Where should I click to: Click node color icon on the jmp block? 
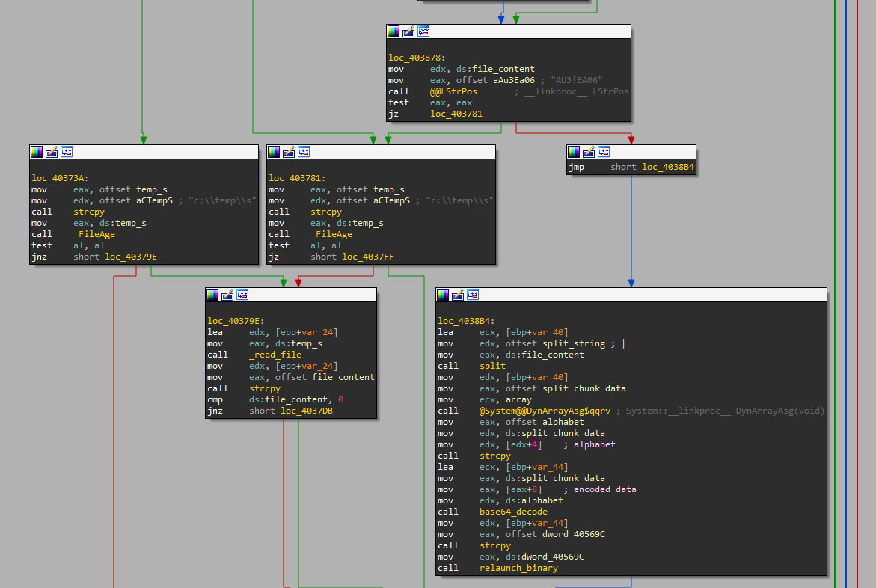coord(574,152)
